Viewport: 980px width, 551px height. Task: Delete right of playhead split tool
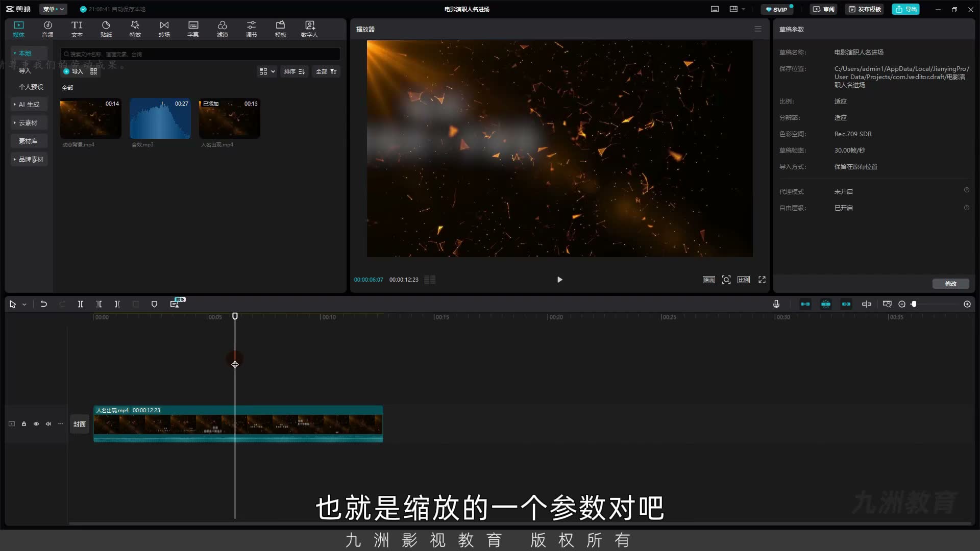coord(117,304)
